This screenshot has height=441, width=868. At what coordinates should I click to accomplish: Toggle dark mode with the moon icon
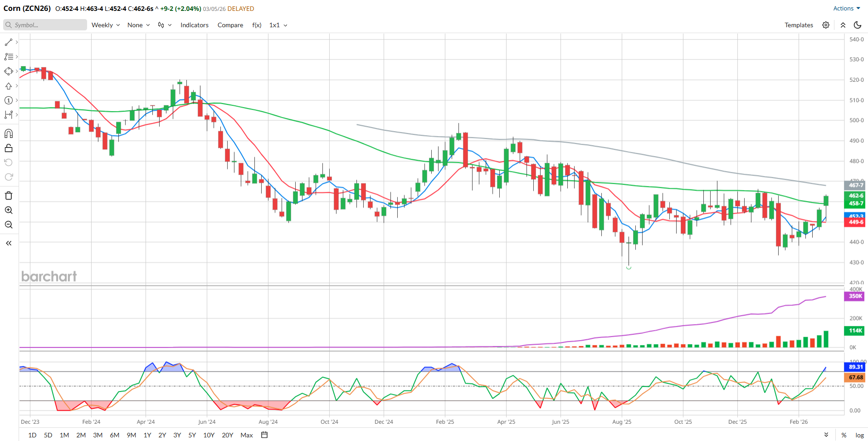coord(858,25)
